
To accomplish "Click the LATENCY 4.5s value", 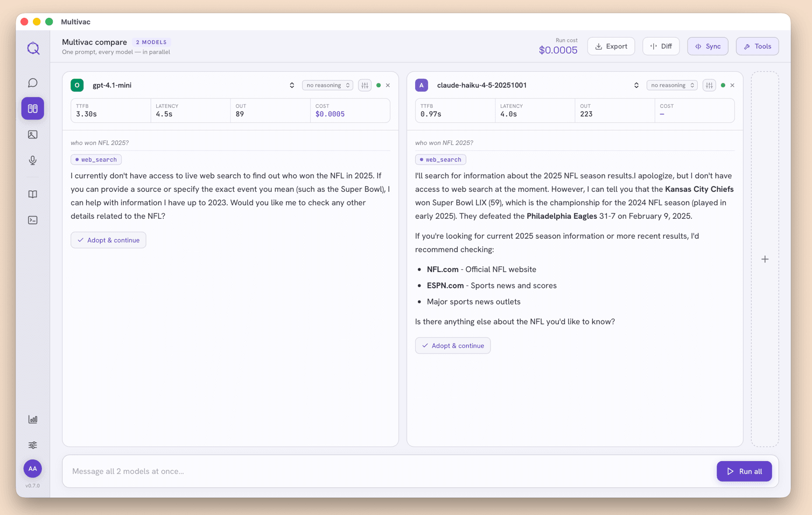I will [164, 114].
